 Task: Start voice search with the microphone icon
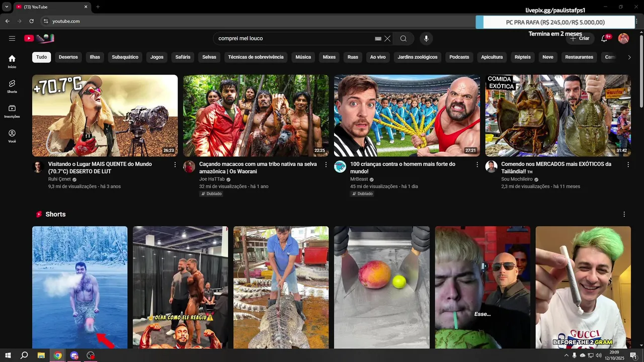point(426,38)
